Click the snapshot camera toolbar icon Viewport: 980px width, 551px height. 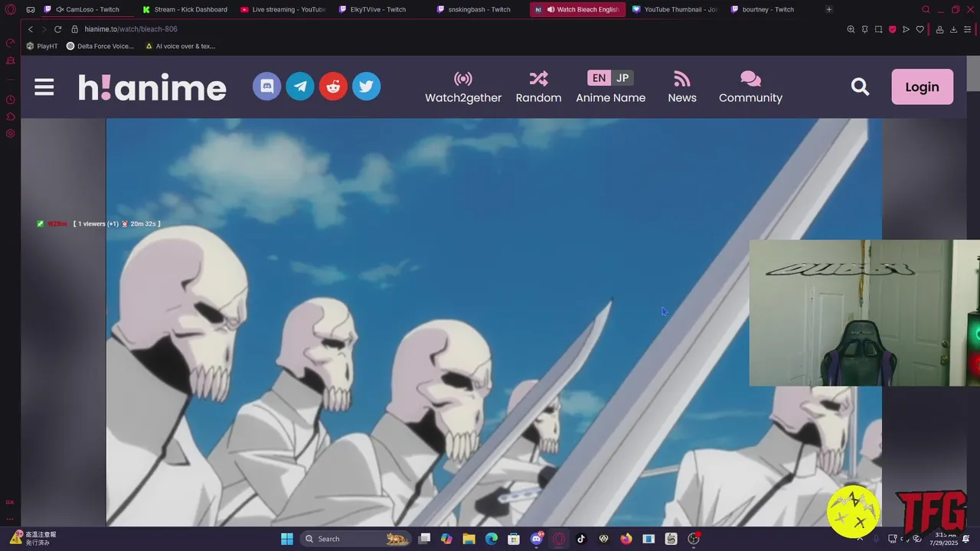[878, 29]
